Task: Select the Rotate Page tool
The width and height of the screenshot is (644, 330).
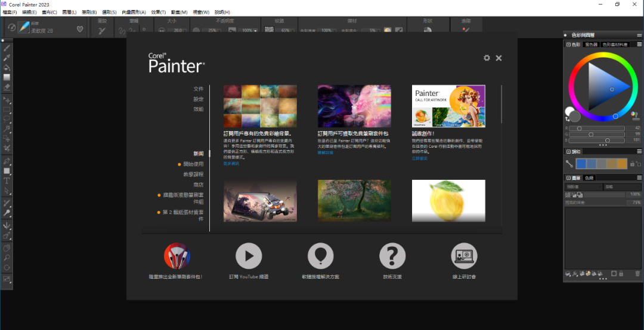Action: pos(7,267)
